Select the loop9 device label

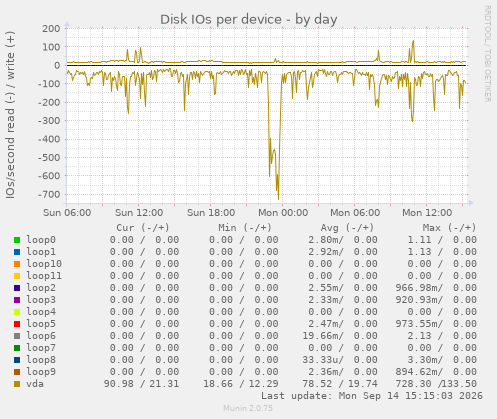[x=41, y=372]
